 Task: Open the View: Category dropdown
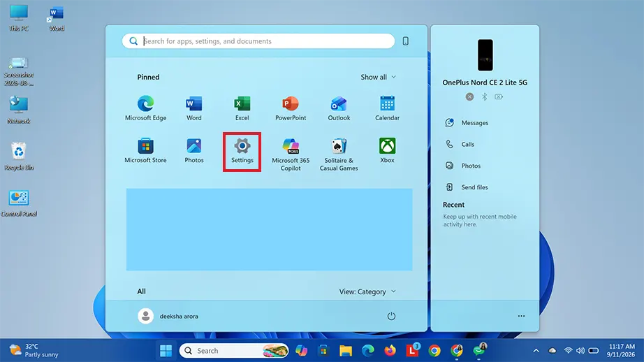367,291
